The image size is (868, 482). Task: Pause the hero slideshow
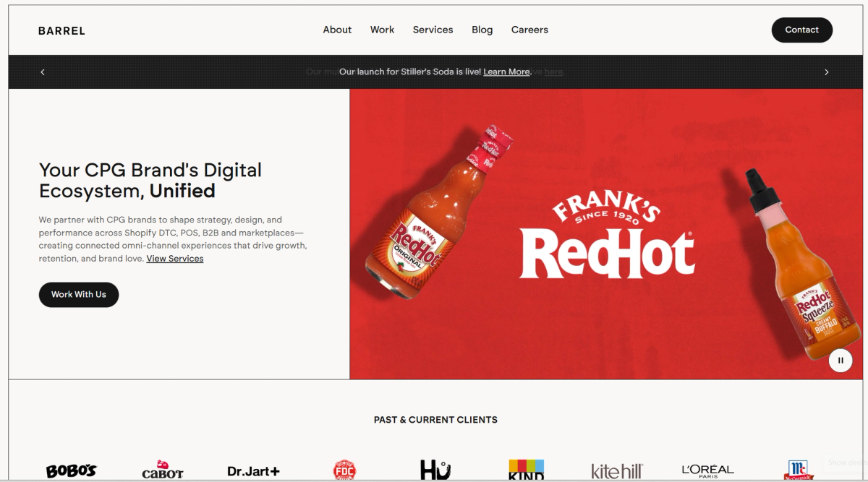pyautogui.click(x=841, y=360)
